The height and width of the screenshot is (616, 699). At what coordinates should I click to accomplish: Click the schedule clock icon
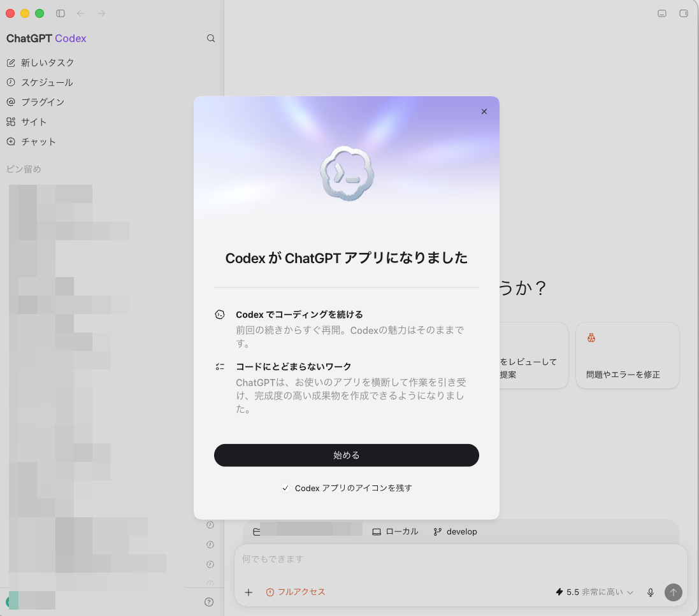[x=11, y=82]
